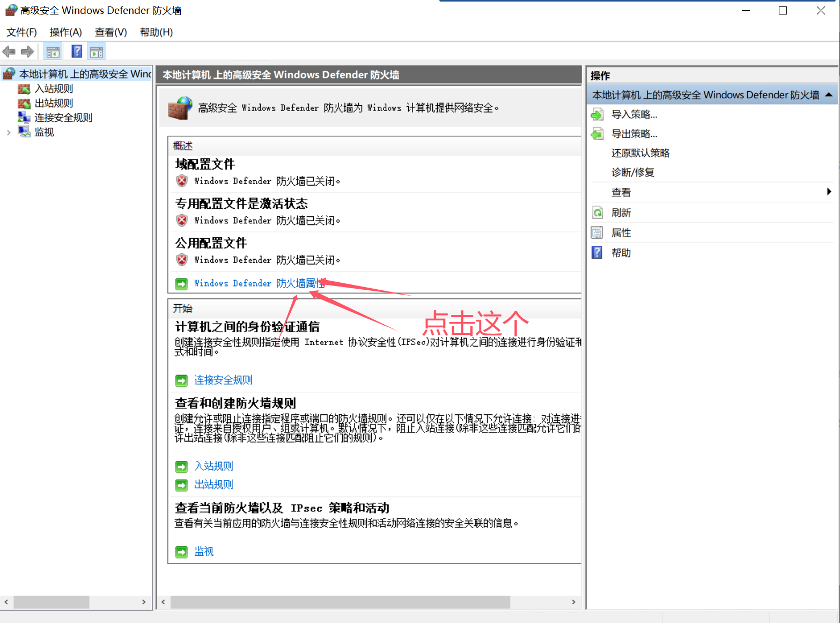Select 入站规则 in the left tree
This screenshot has width=840, height=623.
(x=54, y=89)
